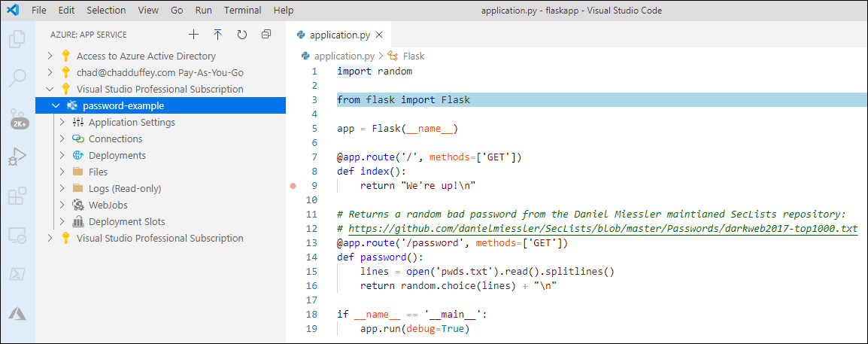Click the password-example web app icon
The height and width of the screenshot is (344, 868).
(x=71, y=106)
